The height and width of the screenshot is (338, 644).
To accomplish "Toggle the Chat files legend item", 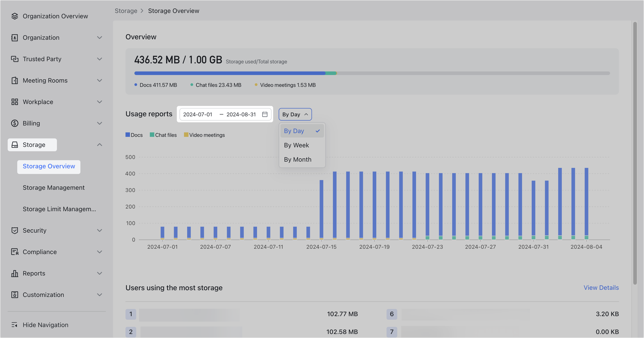I will pos(163,135).
